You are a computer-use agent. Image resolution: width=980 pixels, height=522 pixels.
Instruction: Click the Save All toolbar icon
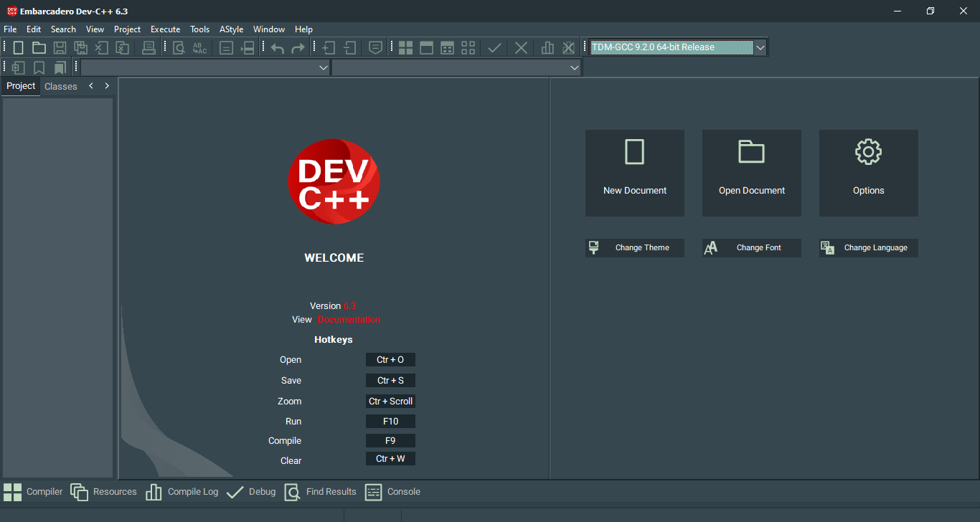[81, 48]
